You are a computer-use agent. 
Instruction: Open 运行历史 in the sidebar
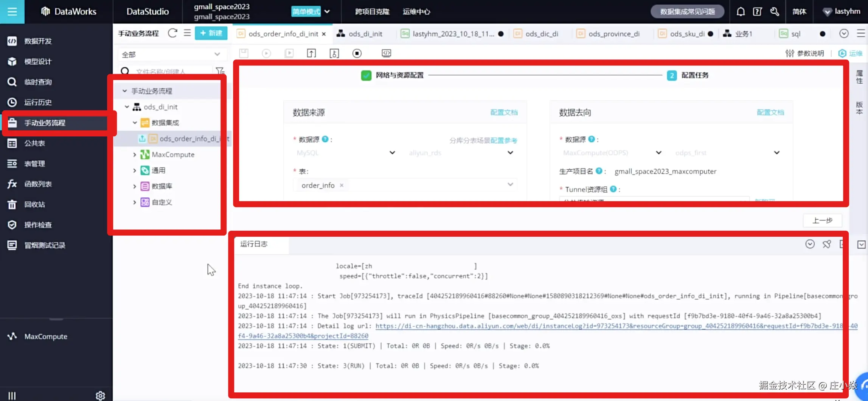pyautogui.click(x=38, y=102)
